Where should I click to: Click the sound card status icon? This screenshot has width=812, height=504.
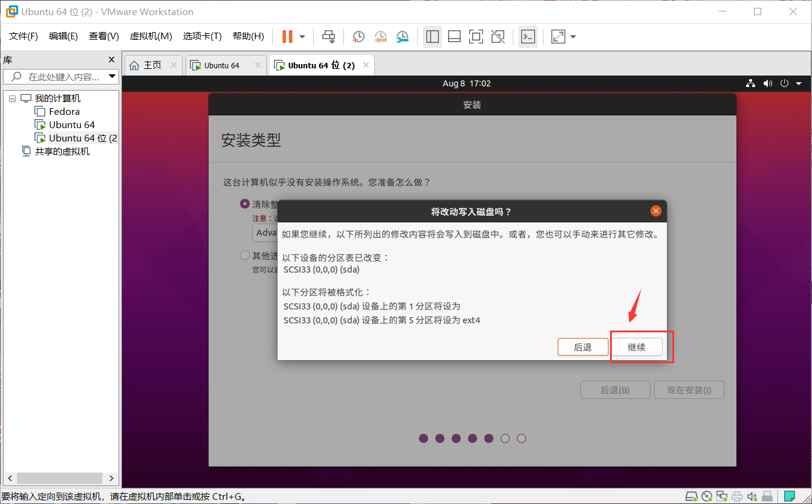[752, 497]
